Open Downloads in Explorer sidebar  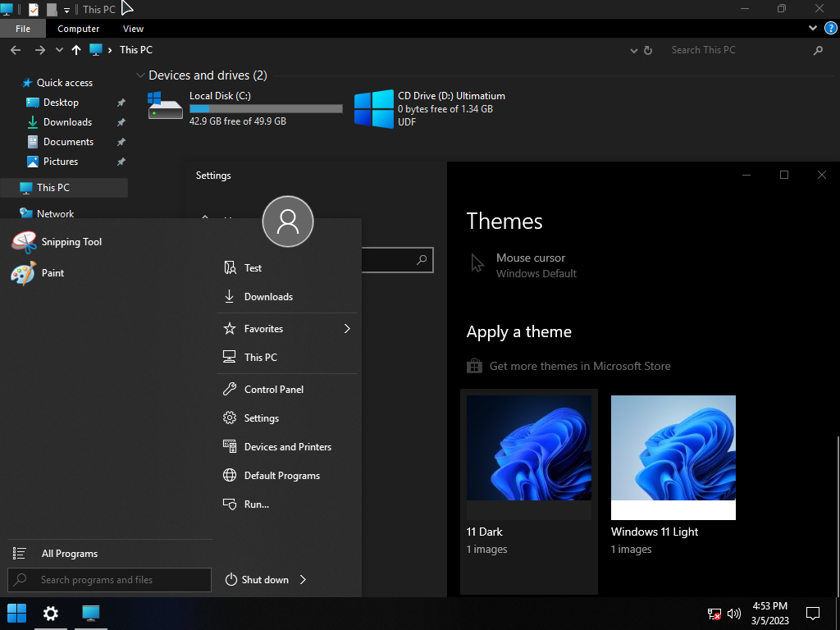pos(59,122)
